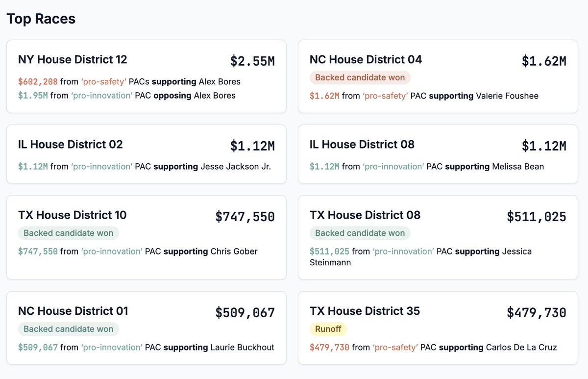
Task: Click 'pro-safety' label in TX District 35 card
Action: pyautogui.click(x=395, y=348)
